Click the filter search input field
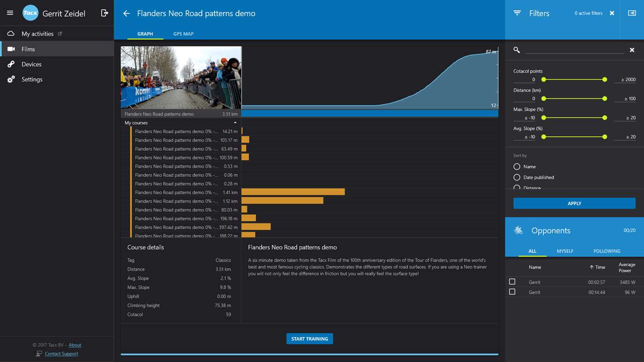Image resolution: width=644 pixels, height=362 pixels. [574, 50]
